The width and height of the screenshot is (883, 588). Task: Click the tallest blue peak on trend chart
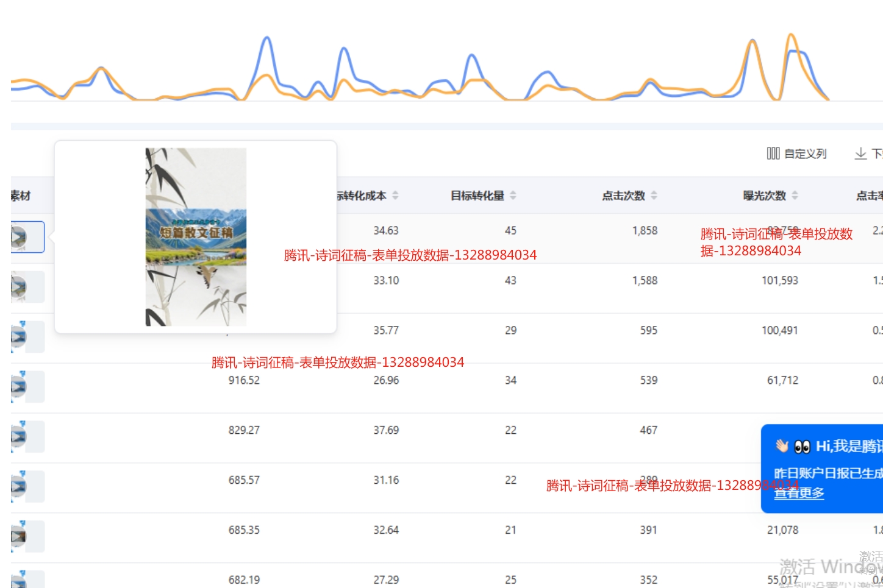coord(266,38)
